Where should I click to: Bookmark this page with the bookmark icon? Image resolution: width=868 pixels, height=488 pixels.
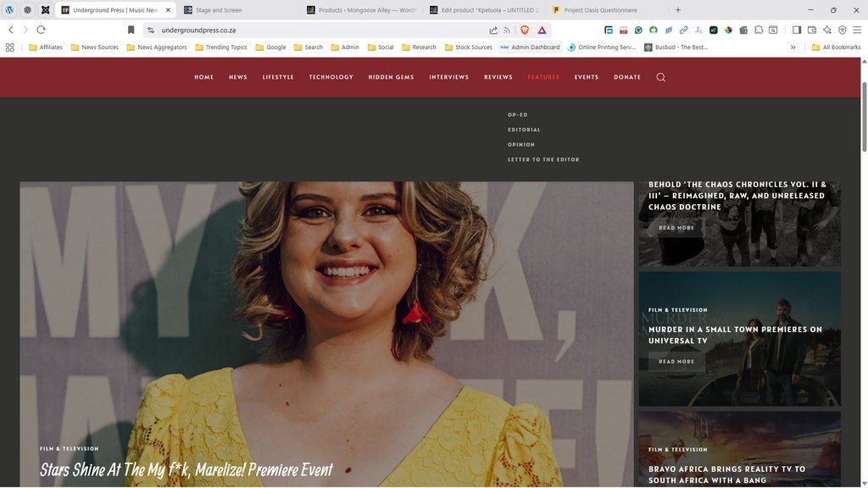131,30
